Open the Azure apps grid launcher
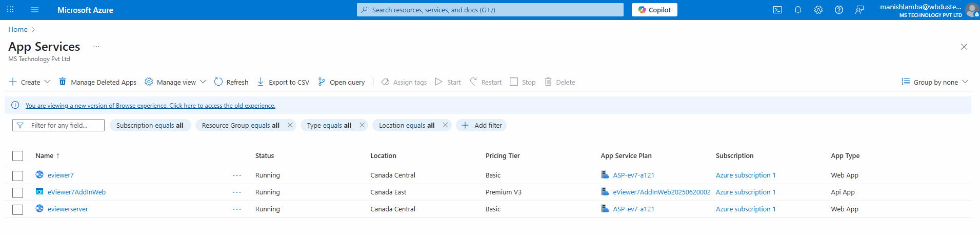The image size is (980, 237). (10, 10)
